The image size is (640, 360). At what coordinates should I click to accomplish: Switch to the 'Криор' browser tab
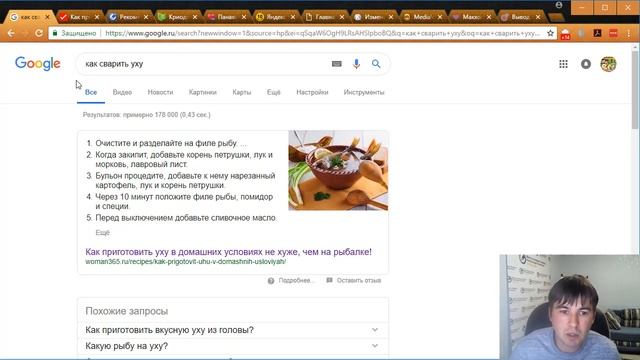tap(177, 17)
